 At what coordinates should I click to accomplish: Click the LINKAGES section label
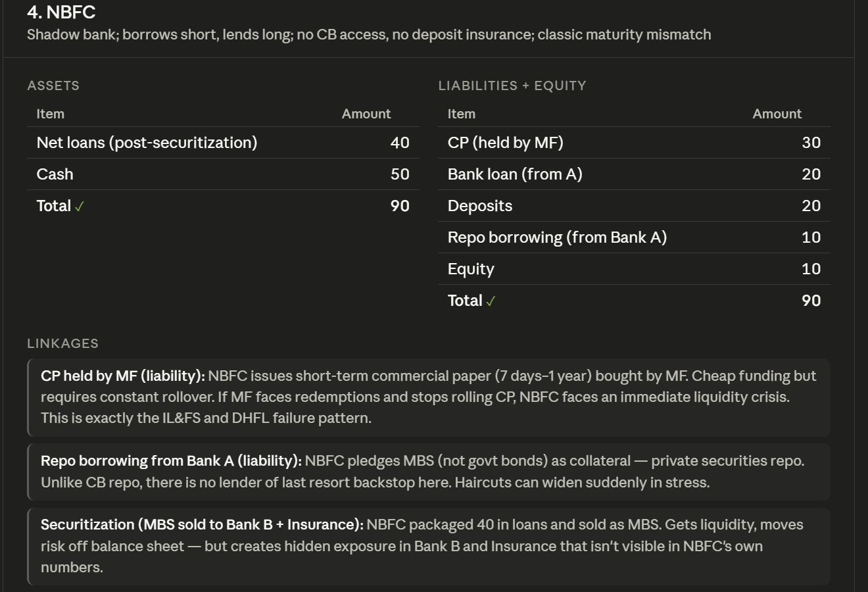click(62, 343)
